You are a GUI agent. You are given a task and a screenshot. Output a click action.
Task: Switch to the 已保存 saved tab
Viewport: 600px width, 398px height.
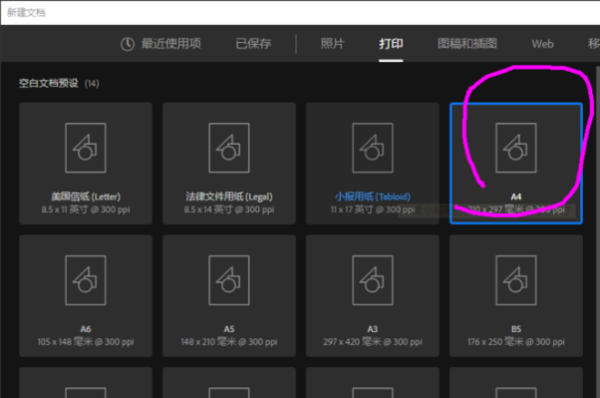tap(253, 44)
